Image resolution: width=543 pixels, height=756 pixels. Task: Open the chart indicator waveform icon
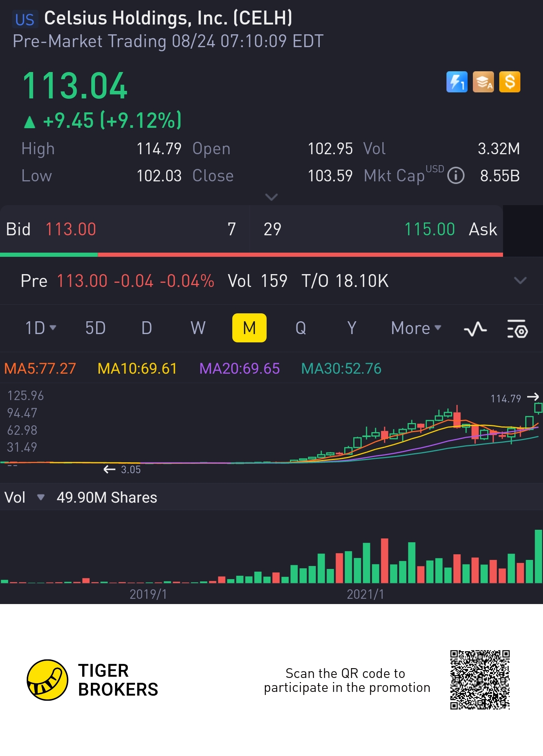(475, 328)
